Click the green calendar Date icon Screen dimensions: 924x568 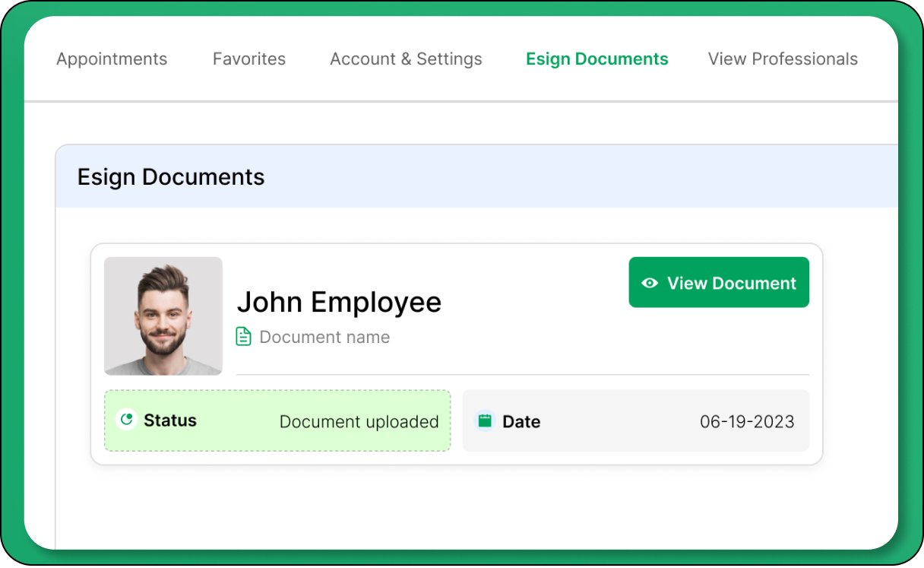(485, 420)
